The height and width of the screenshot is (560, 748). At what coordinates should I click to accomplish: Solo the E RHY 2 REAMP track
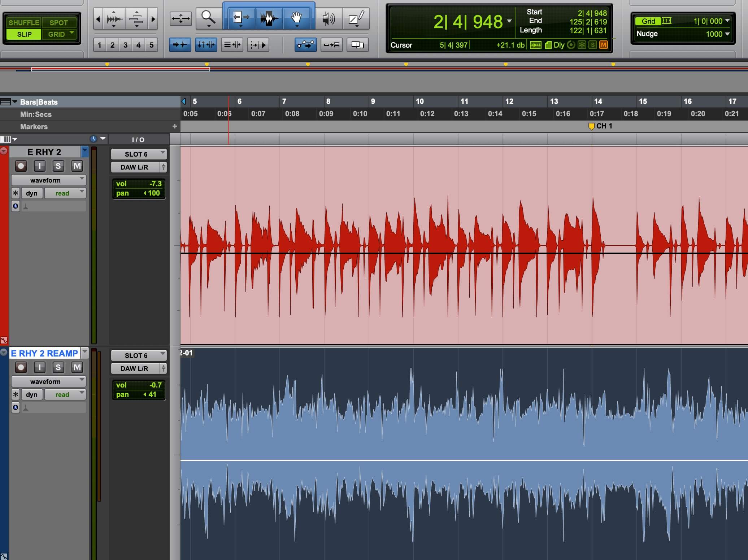pos(58,367)
